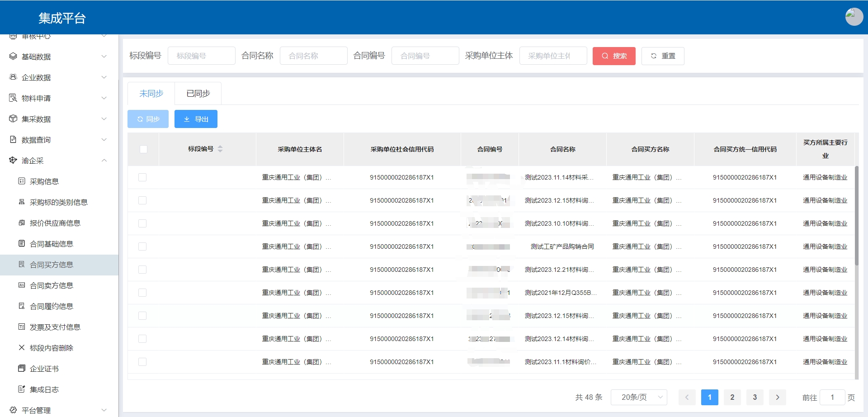Viewport: 868px width, 417px height.
Task: Click the 采购信息 sidebar icon
Action: coord(21,181)
